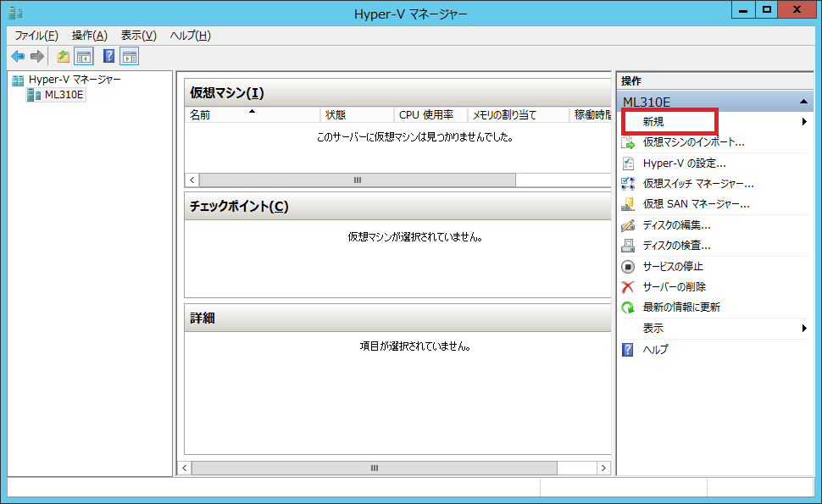Expand the 表示 submenu arrow in actions

coord(803,329)
